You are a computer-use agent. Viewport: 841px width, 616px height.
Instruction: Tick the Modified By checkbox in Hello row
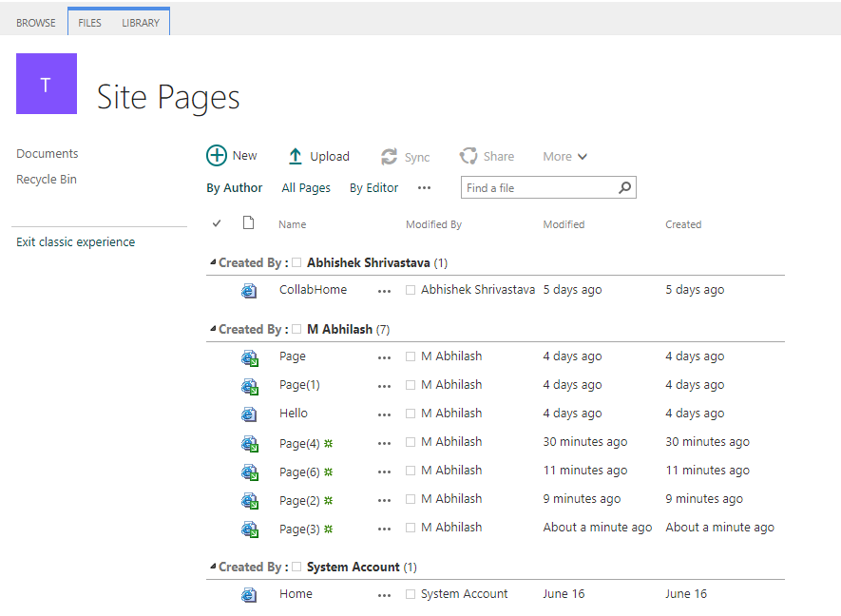411,414
